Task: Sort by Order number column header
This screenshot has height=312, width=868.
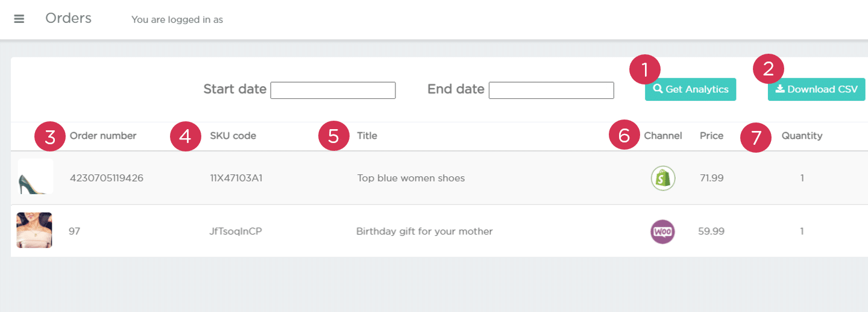Action: (x=103, y=136)
